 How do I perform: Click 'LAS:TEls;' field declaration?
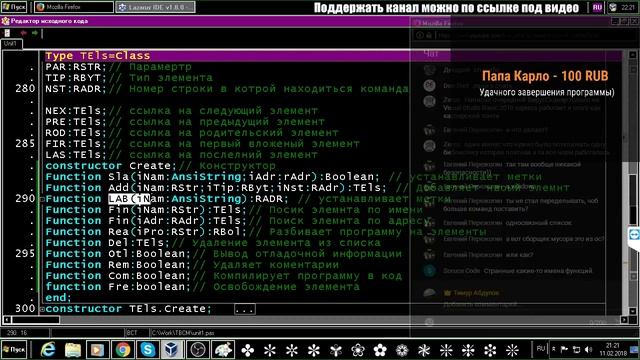pyautogui.click(x=76, y=155)
